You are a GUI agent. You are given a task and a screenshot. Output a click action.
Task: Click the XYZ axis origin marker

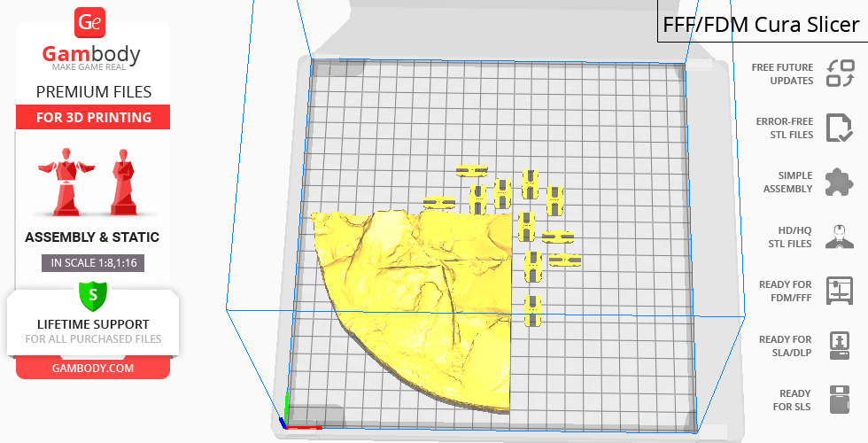click(x=285, y=422)
